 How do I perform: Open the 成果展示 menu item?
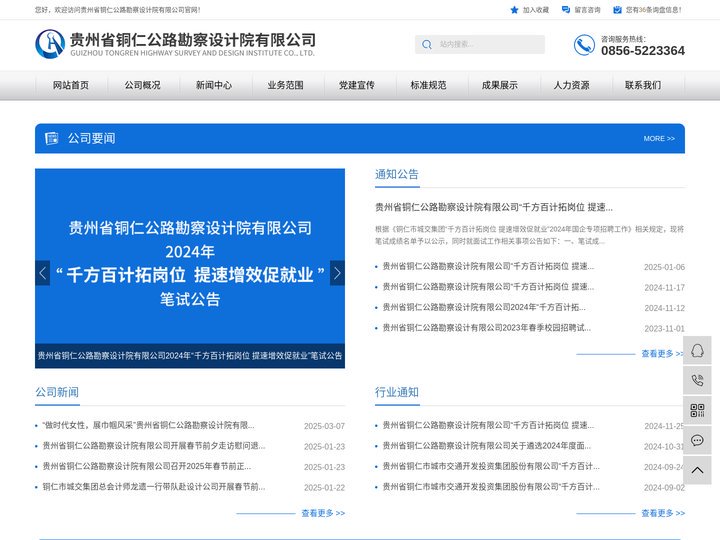[x=500, y=85]
